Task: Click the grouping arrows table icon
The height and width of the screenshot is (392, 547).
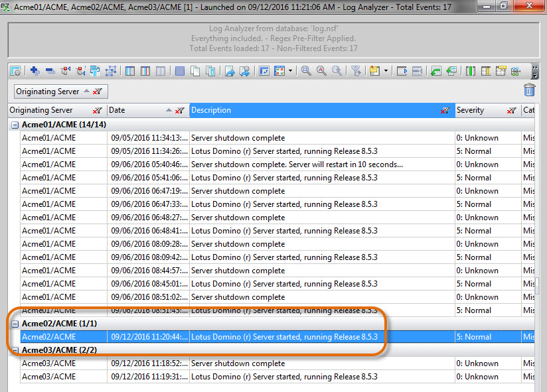Action: [x=95, y=71]
